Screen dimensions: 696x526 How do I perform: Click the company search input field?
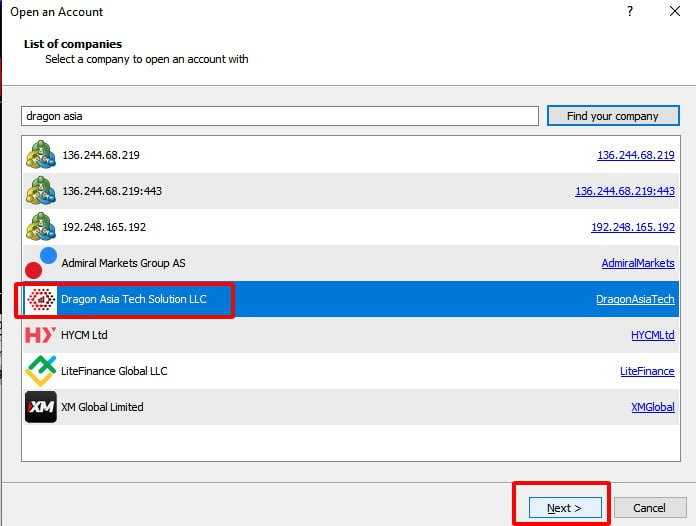[x=280, y=116]
